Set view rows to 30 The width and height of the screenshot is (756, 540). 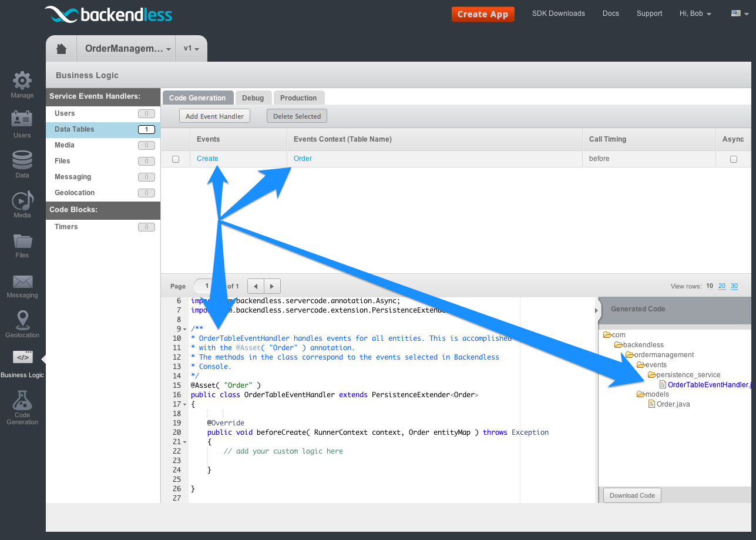734,286
